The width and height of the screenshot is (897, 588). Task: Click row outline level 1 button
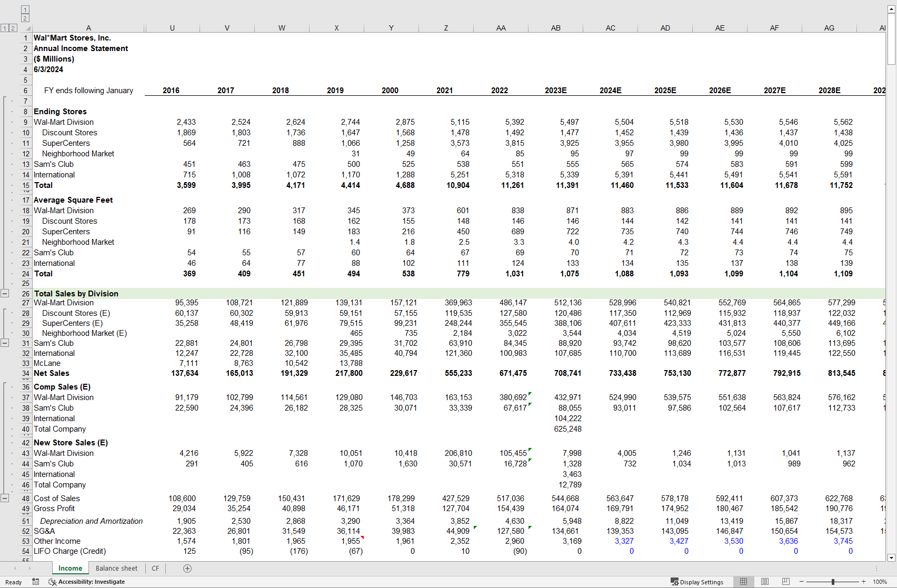(5, 28)
